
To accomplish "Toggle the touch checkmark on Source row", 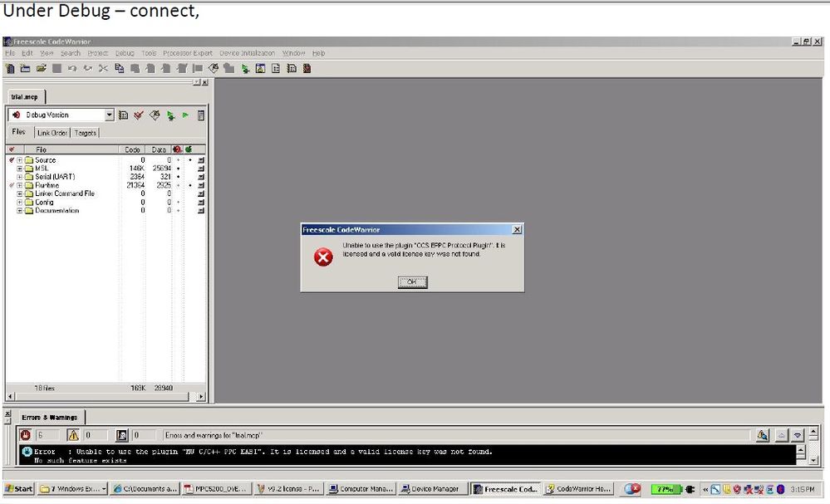I will pos(12,159).
